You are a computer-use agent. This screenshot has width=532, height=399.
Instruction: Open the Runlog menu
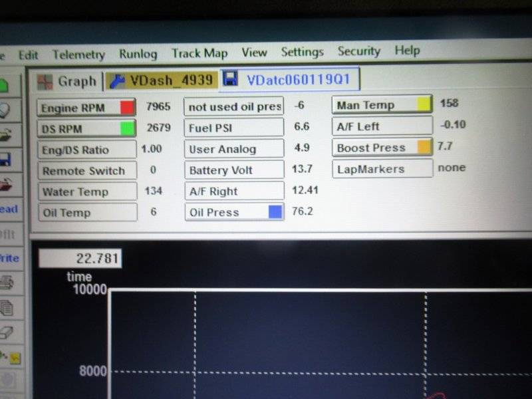tap(138, 54)
